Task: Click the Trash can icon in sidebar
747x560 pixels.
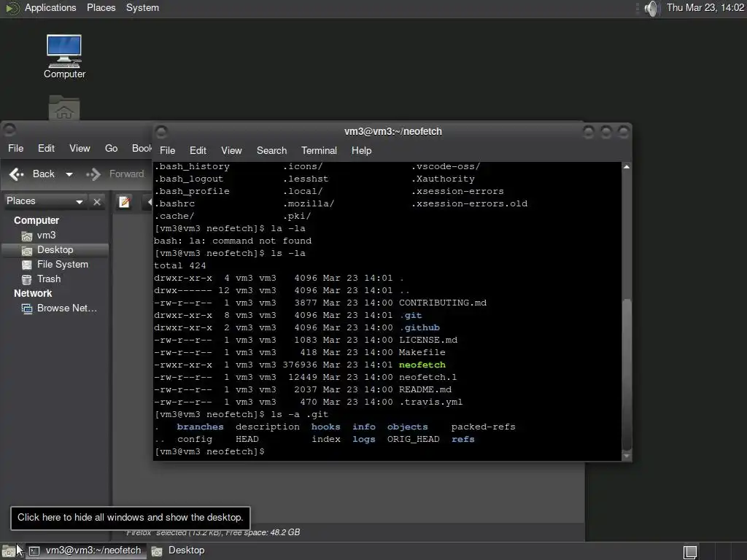Action: pyautogui.click(x=27, y=279)
